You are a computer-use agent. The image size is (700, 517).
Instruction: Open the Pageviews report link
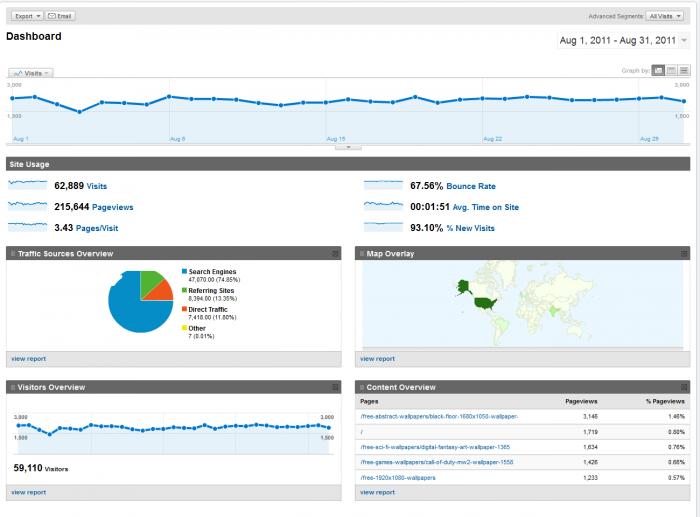(x=112, y=207)
